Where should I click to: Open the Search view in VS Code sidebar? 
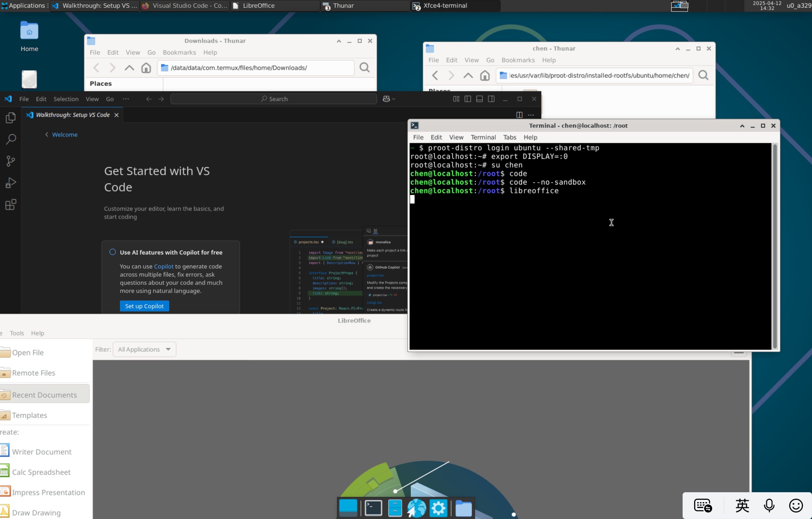[10, 139]
